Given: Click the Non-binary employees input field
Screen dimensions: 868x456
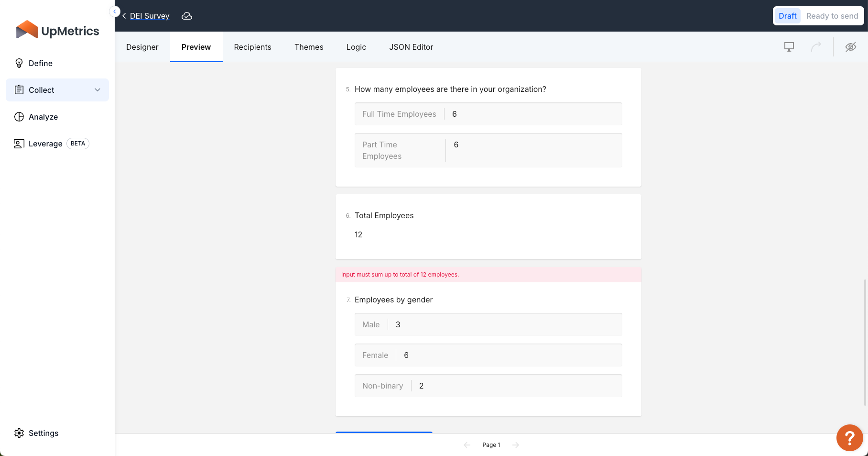Looking at the screenshot, I should [516, 386].
